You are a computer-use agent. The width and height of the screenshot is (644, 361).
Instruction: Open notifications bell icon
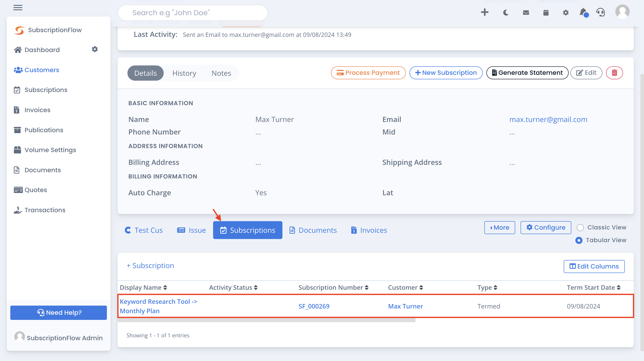tap(583, 12)
